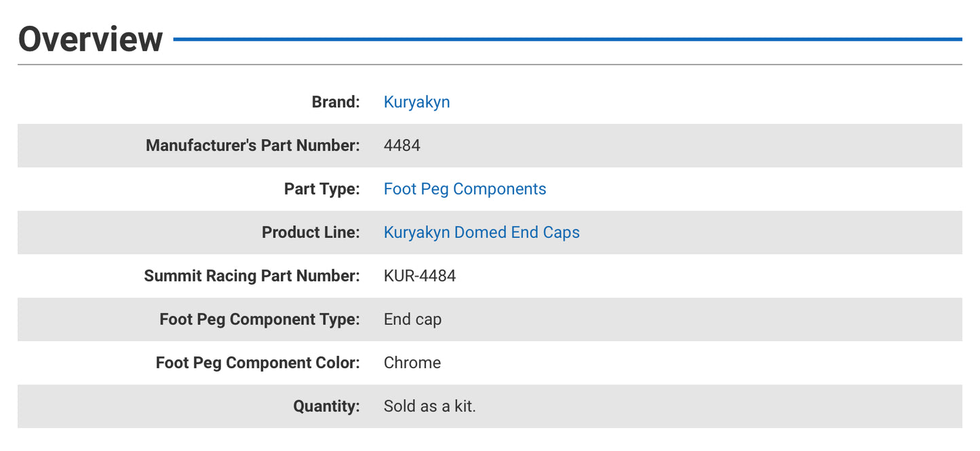Image resolution: width=980 pixels, height=451 pixels.
Task: Click the shaded Product Line row
Action: point(746,232)
